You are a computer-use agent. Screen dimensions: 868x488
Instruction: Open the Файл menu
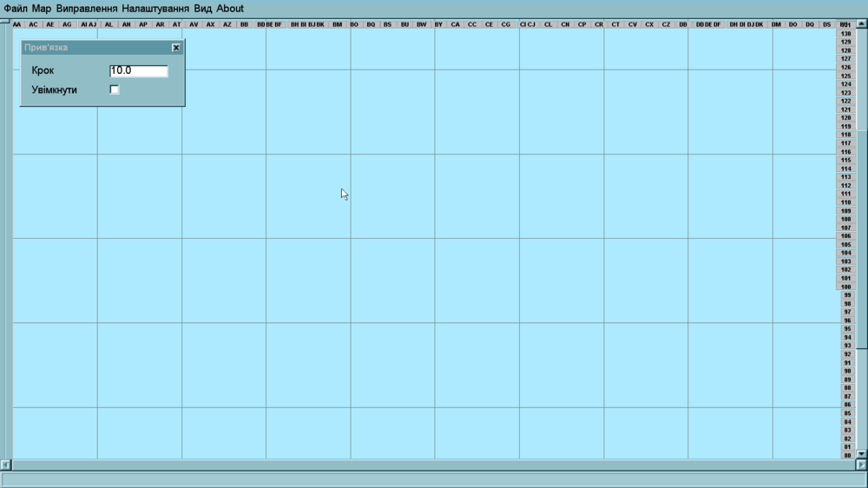[16, 9]
